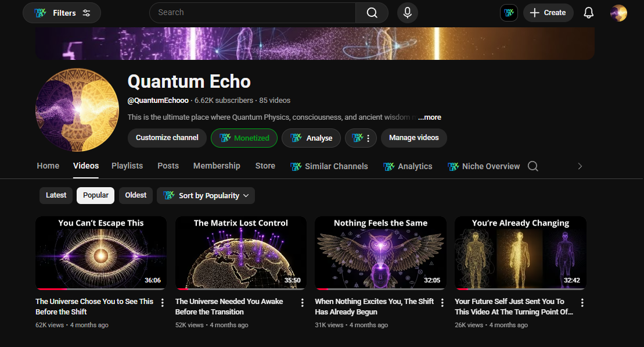Click '26K views • 4 months ago' text
The image size is (644, 347).
491,325
